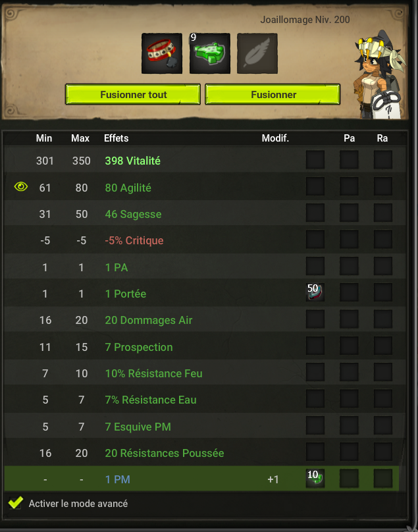This screenshot has width=418, height=532.
Task: Click the Fusionner button
Action: tap(273, 94)
